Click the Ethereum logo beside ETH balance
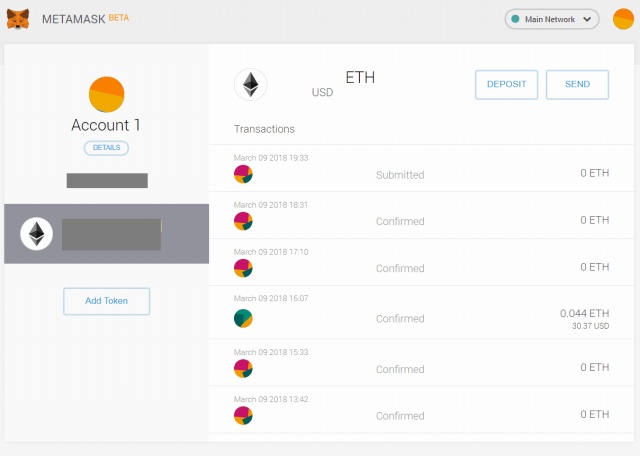The image size is (640, 456). (251, 85)
